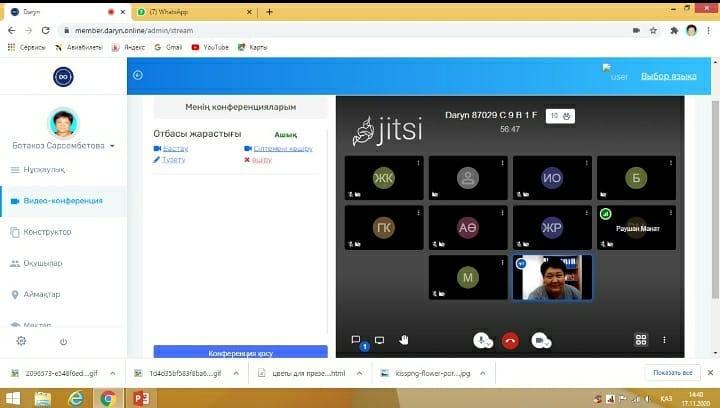Click the Түзету edit link

click(x=174, y=159)
